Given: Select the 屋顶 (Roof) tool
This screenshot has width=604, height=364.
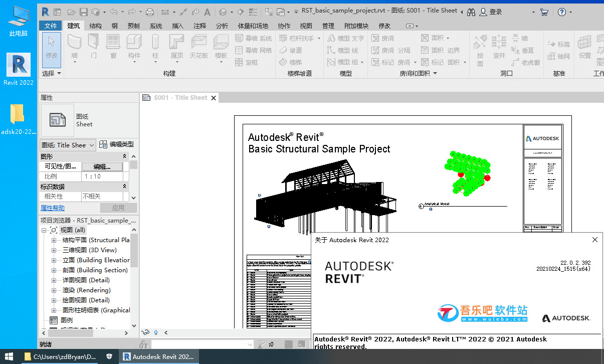Looking at the screenshot, I should tap(176, 46).
